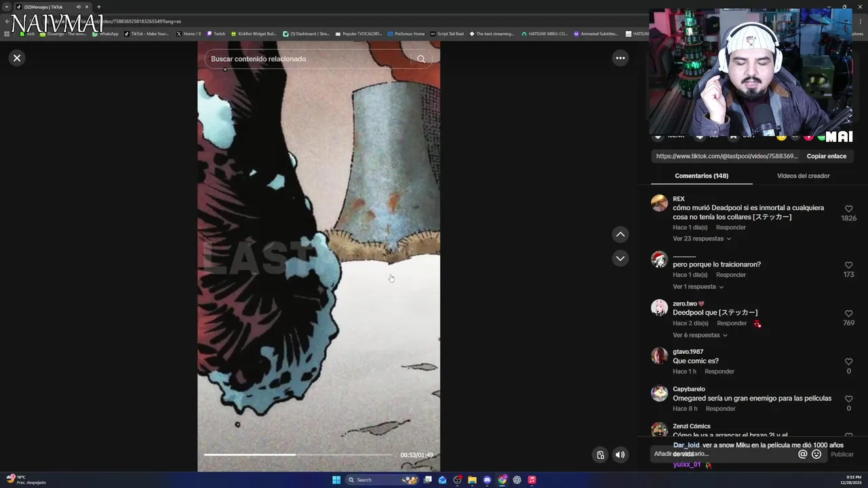
Task: Go to next video with down arrow
Action: point(620,258)
